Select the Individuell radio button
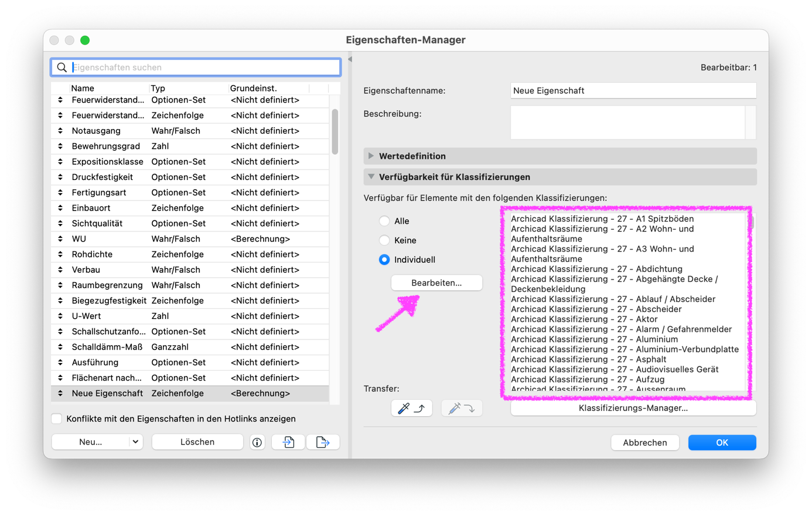 (x=384, y=260)
